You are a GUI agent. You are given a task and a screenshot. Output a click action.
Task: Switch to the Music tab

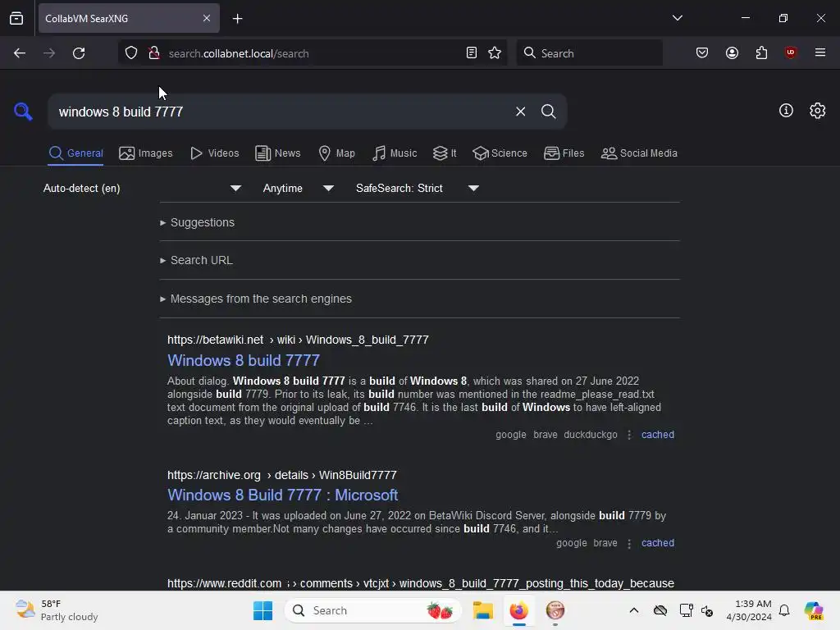[395, 153]
